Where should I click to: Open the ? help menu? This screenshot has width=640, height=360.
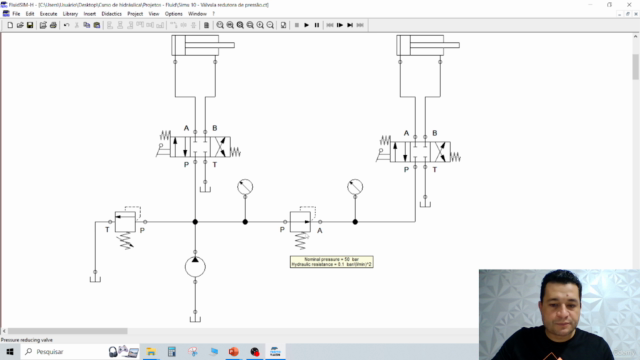(x=213, y=14)
